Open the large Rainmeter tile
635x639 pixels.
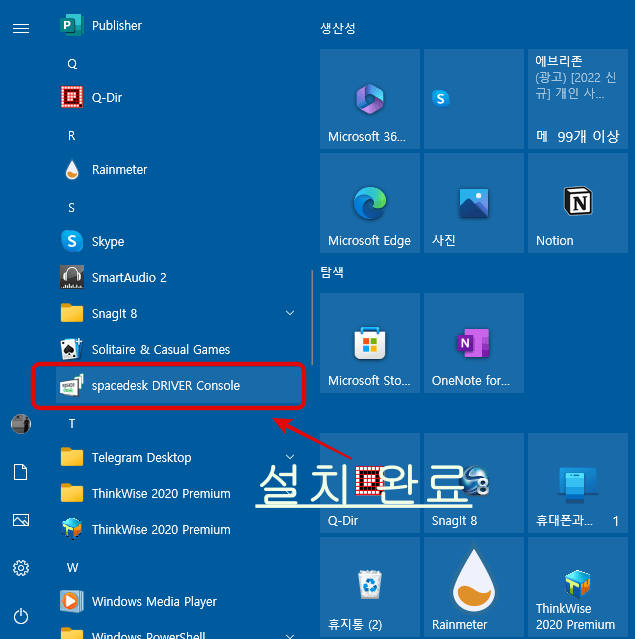(x=474, y=587)
